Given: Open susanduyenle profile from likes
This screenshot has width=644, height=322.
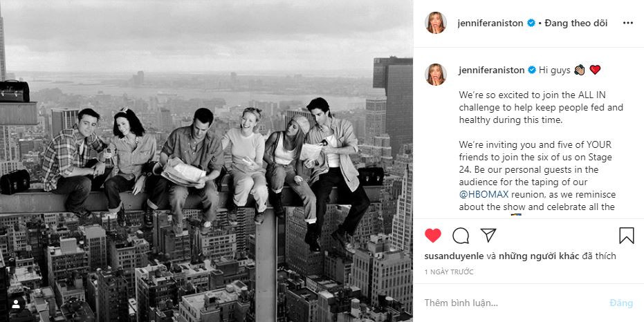Looking at the screenshot, I should (x=454, y=256).
